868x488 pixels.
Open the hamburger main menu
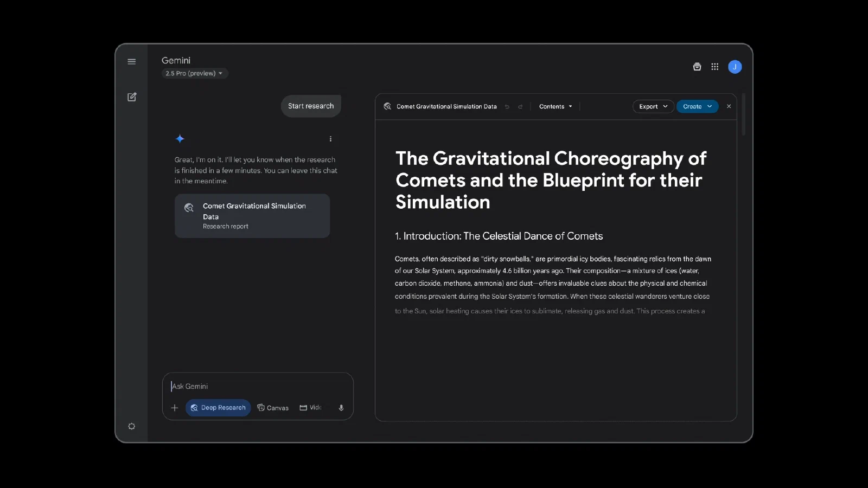[x=131, y=62]
